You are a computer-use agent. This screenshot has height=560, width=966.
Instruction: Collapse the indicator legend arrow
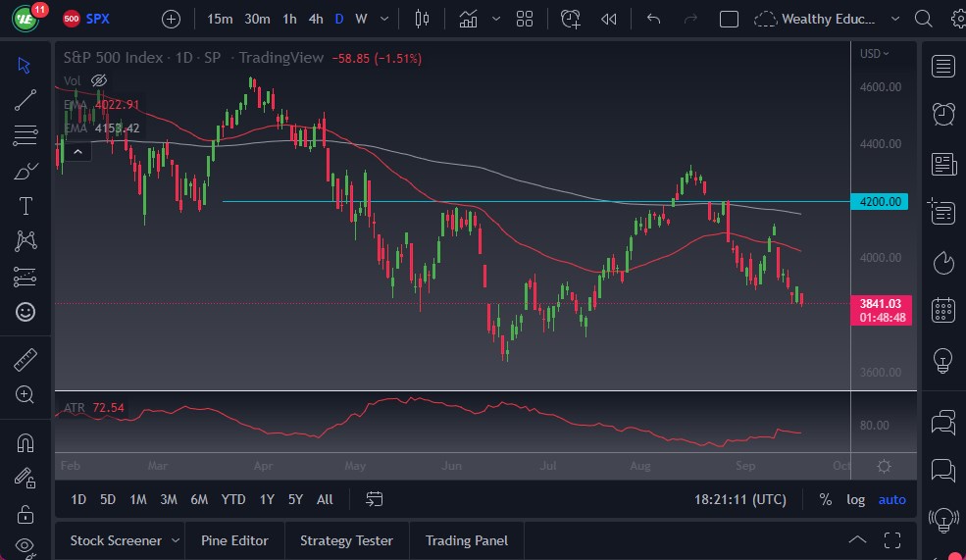tap(77, 151)
